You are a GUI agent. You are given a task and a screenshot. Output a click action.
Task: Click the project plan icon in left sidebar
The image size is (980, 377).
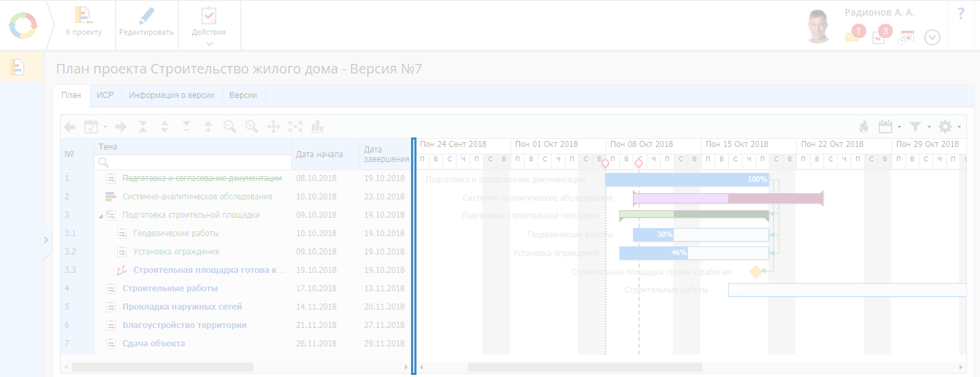pos(18,67)
